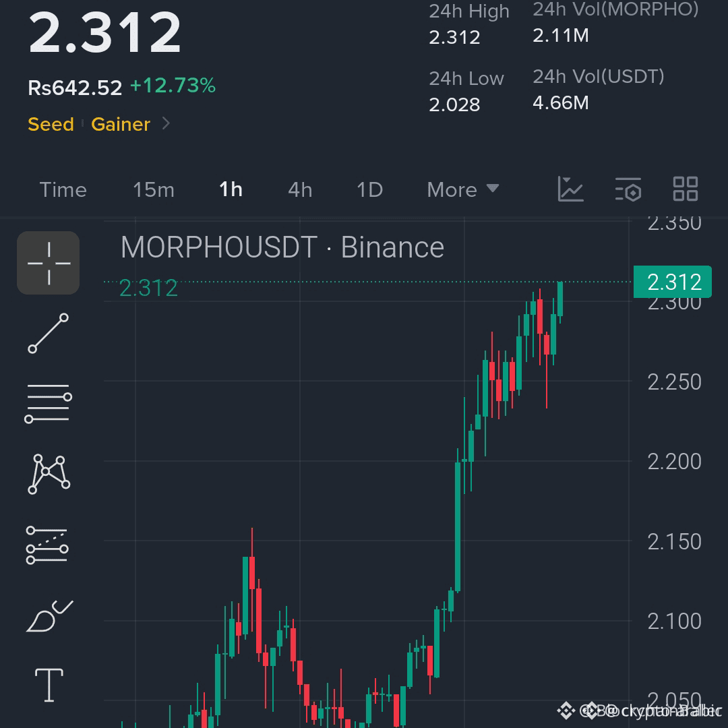Select the XABCD pattern drawing tool
The image size is (728, 728).
point(49,474)
